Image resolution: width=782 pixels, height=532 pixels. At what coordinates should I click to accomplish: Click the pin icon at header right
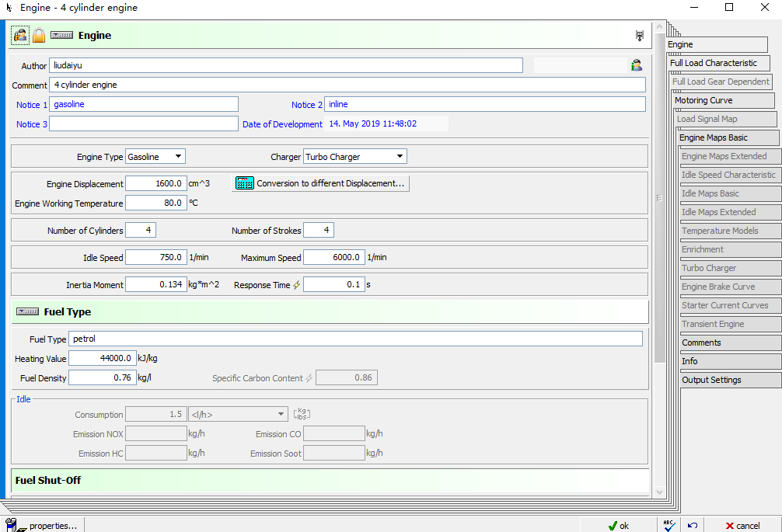pyautogui.click(x=639, y=35)
